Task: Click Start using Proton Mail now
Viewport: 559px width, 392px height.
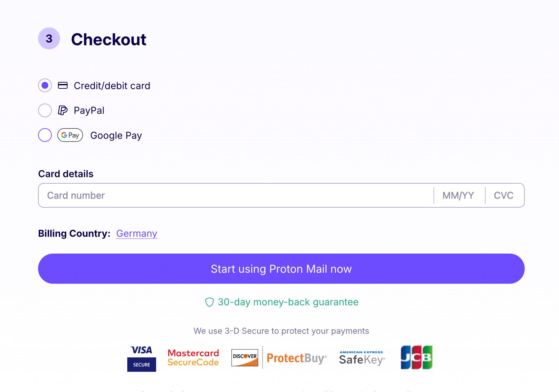Action: pos(281,269)
